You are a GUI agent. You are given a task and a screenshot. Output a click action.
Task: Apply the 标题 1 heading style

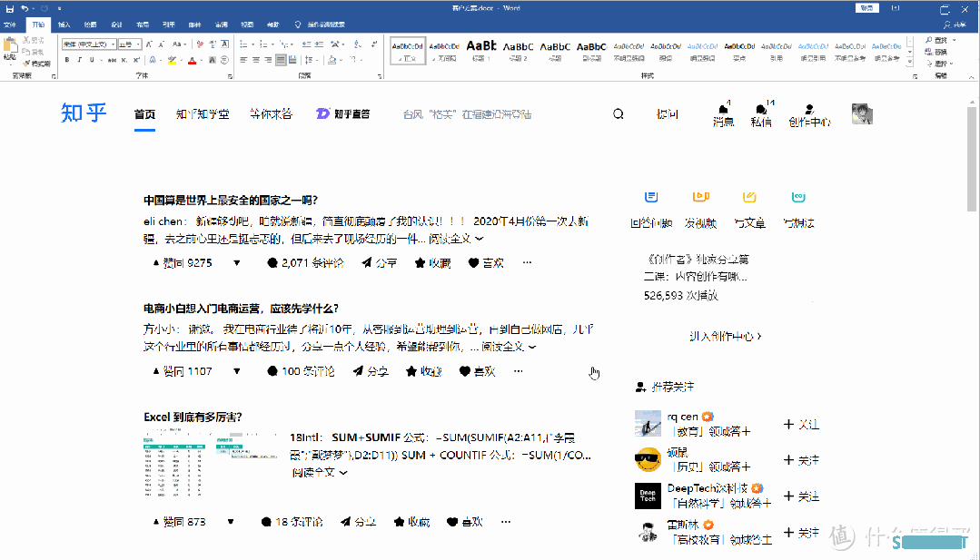[x=481, y=50]
